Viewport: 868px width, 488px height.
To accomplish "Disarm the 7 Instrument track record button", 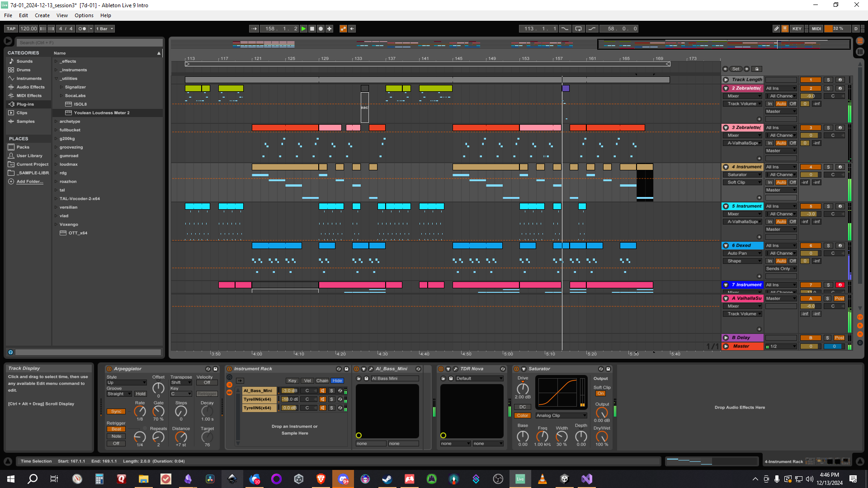I will tap(840, 285).
